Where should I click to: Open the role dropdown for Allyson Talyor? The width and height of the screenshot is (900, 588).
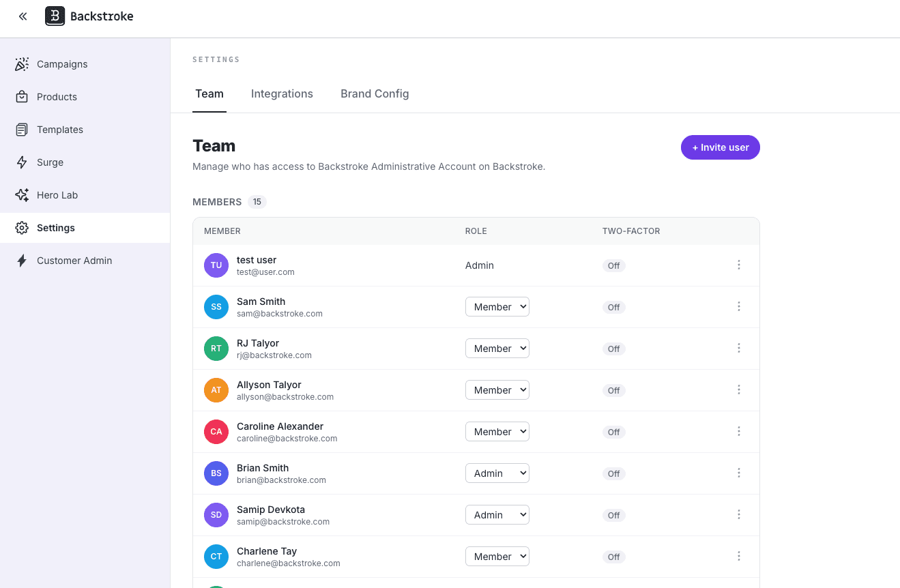497,390
